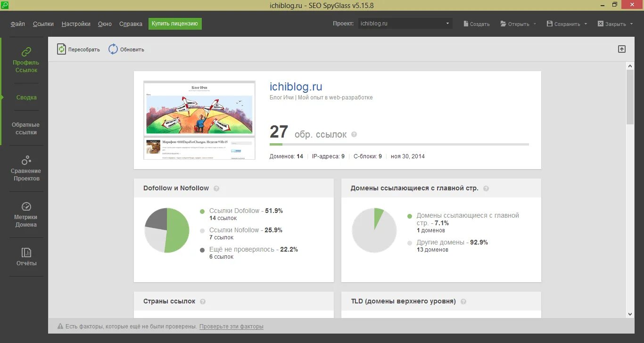Click the Создать new project icon
This screenshot has width=644, height=343.
click(466, 24)
